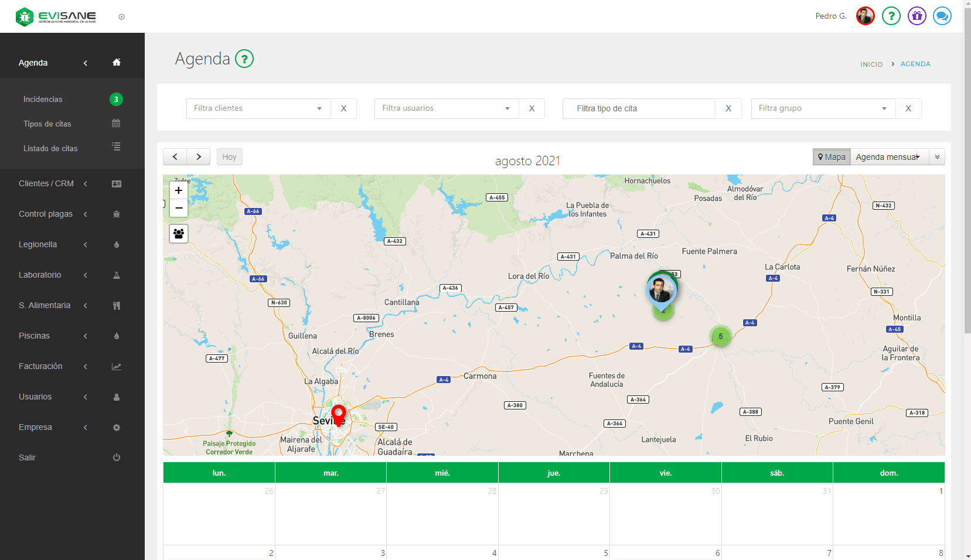Open Listado de citas in the sidebar
Screen dimensions: 971x560
(x=50, y=148)
